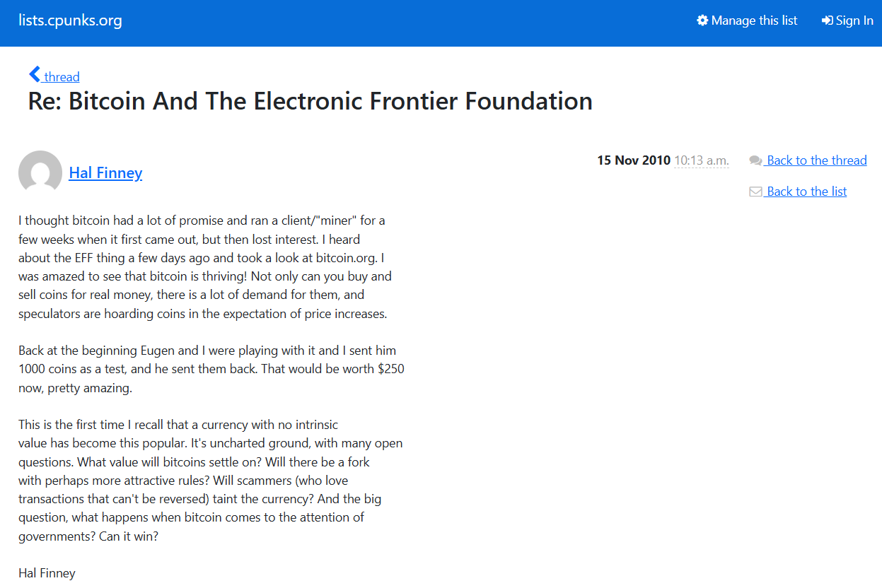Click Hal Finney's gray avatar image
Image resolution: width=882 pixels, height=588 pixels.
click(40, 172)
